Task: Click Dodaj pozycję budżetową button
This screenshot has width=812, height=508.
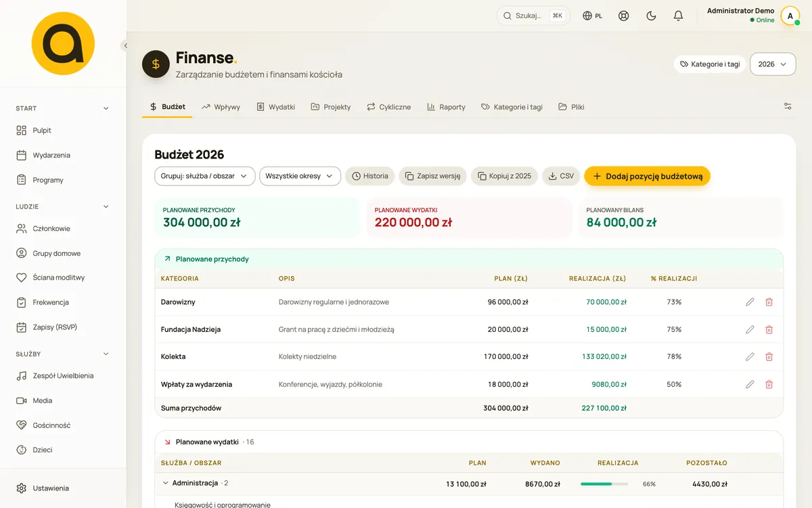Action: click(x=648, y=176)
